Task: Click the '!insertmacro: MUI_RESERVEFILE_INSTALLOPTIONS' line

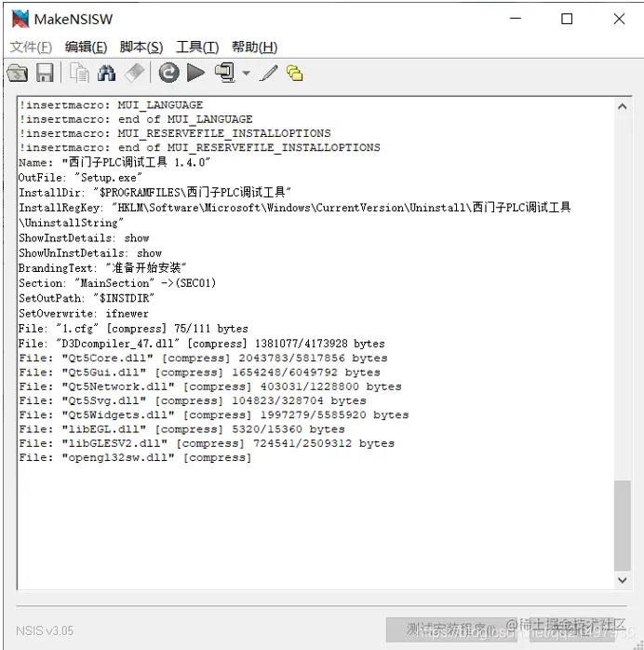Action: (x=175, y=133)
